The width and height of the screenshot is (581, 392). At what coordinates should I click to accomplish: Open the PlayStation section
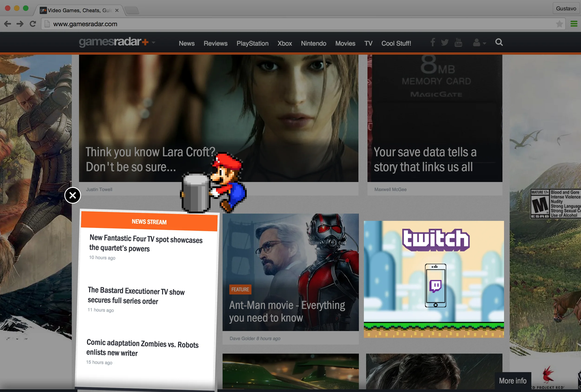pyautogui.click(x=252, y=43)
